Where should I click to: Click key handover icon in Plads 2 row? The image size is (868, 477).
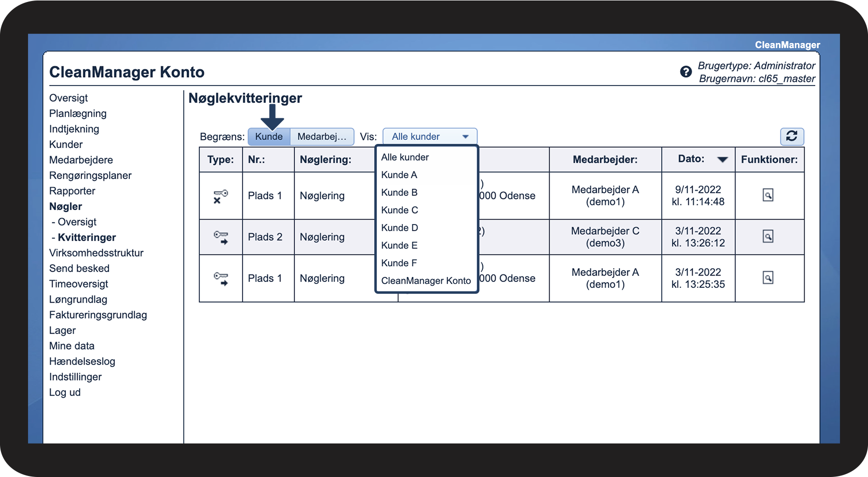tap(221, 237)
